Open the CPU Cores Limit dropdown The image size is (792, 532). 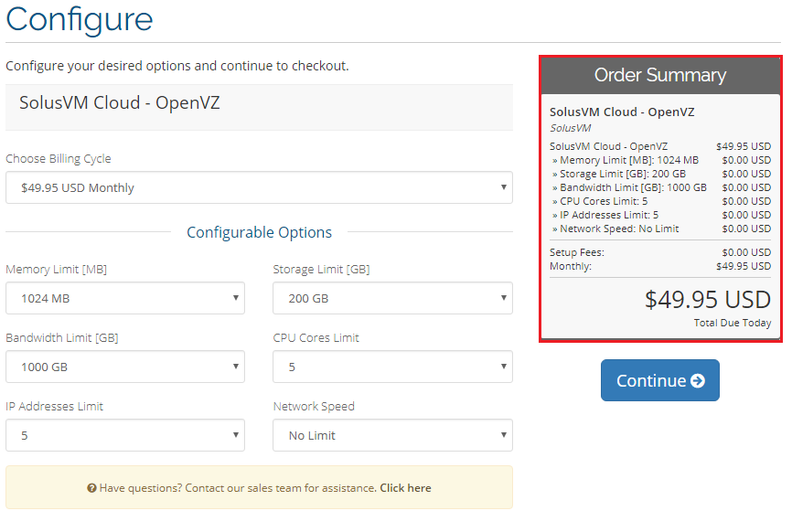(393, 367)
